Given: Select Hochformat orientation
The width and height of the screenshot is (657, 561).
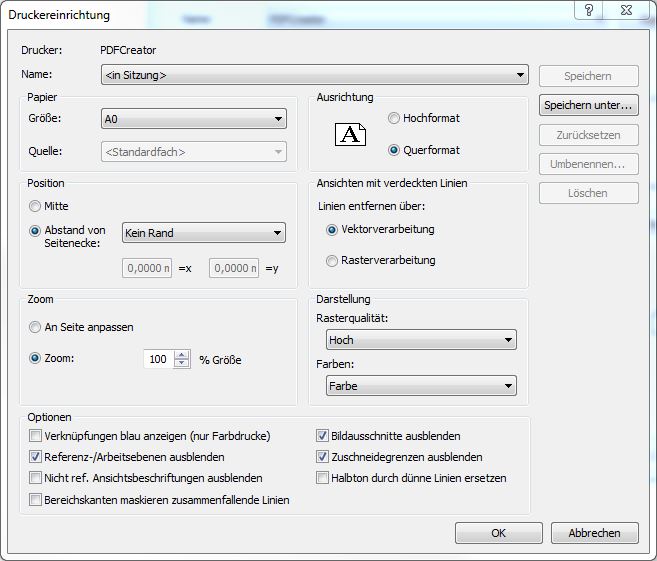Looking at the screenshot, I should (394, 118).
